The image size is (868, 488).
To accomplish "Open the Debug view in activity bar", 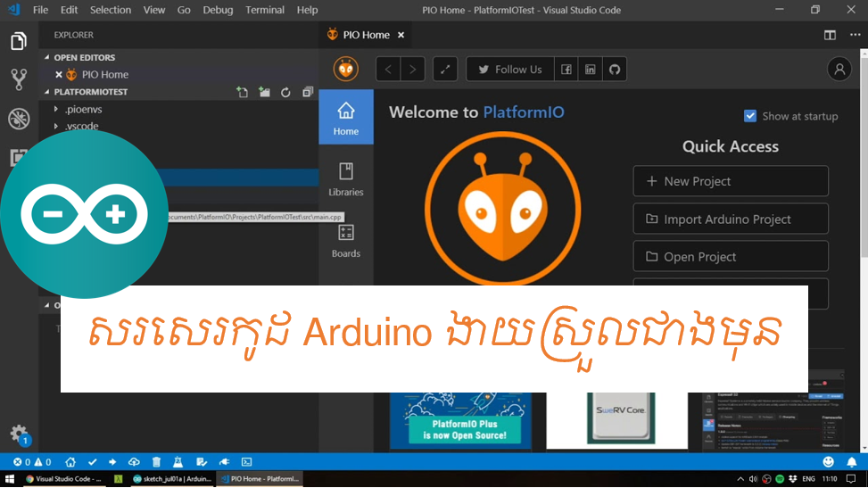I will (x=18, y=119).
